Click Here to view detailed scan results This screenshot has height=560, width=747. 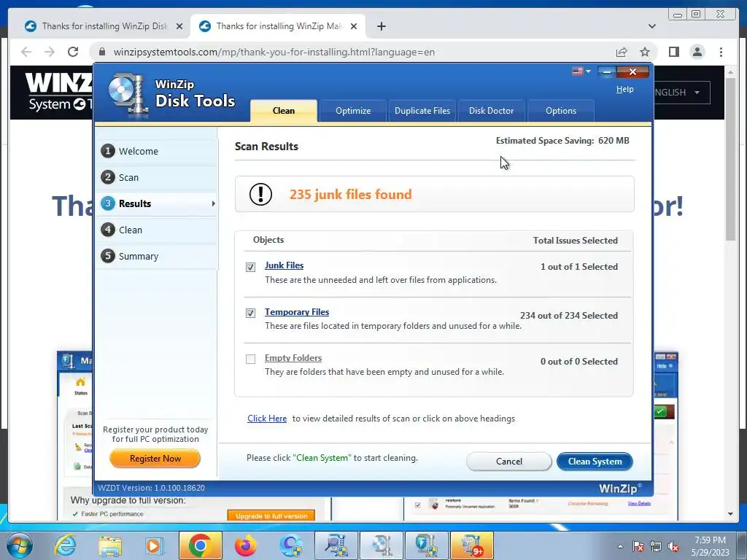[x=267, y=418]
